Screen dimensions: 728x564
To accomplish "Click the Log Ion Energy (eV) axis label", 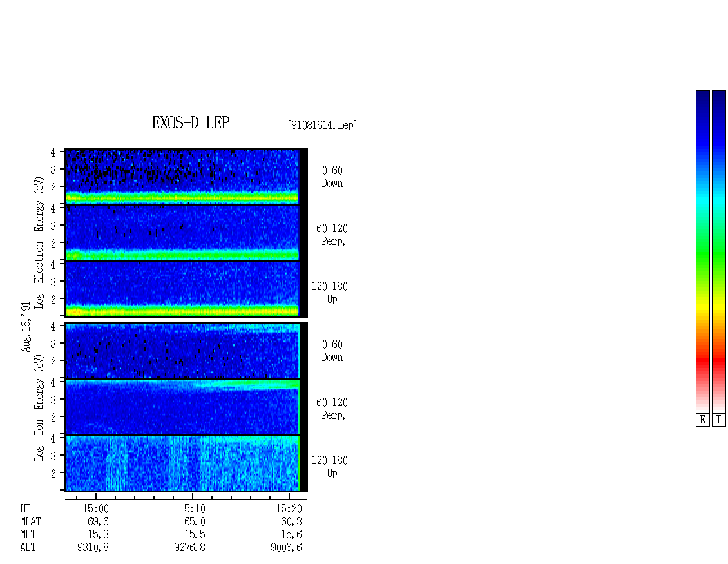I will click(x=39, y=407).
